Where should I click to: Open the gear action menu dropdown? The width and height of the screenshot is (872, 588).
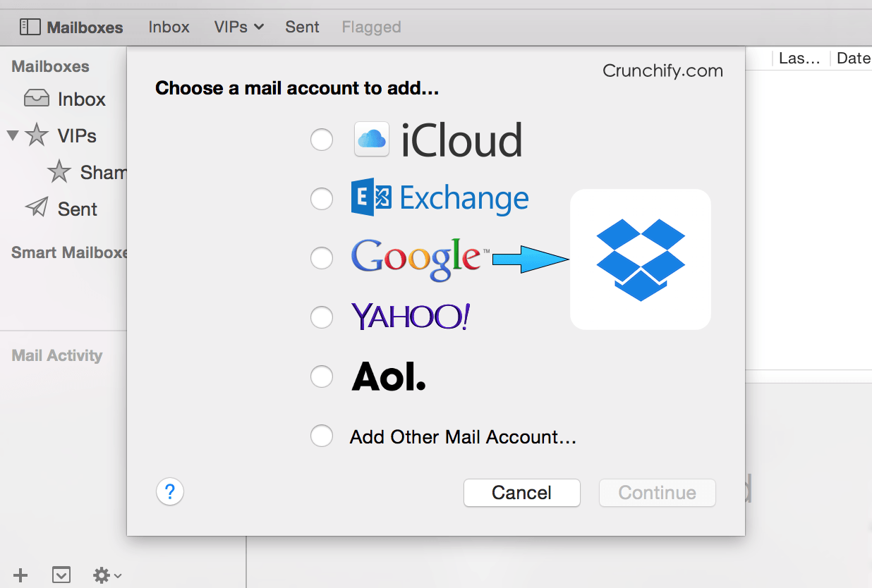108,575
